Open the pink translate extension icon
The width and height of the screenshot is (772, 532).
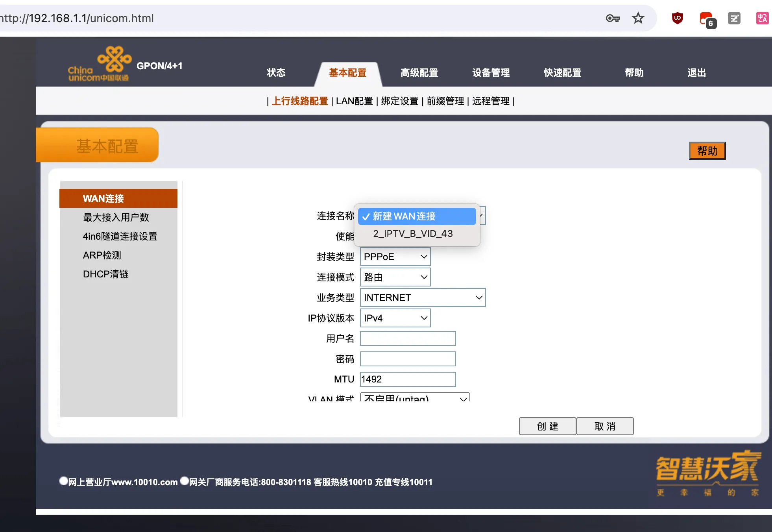pos(762,18)
